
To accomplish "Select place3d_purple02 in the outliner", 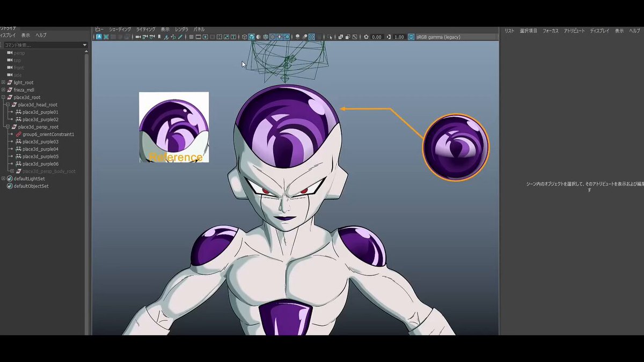I will point(40,120).
